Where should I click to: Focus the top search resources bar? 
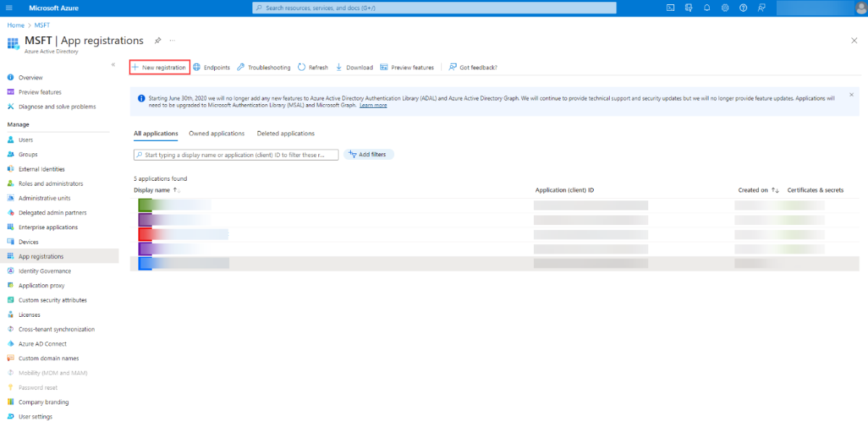coord(435,8)
